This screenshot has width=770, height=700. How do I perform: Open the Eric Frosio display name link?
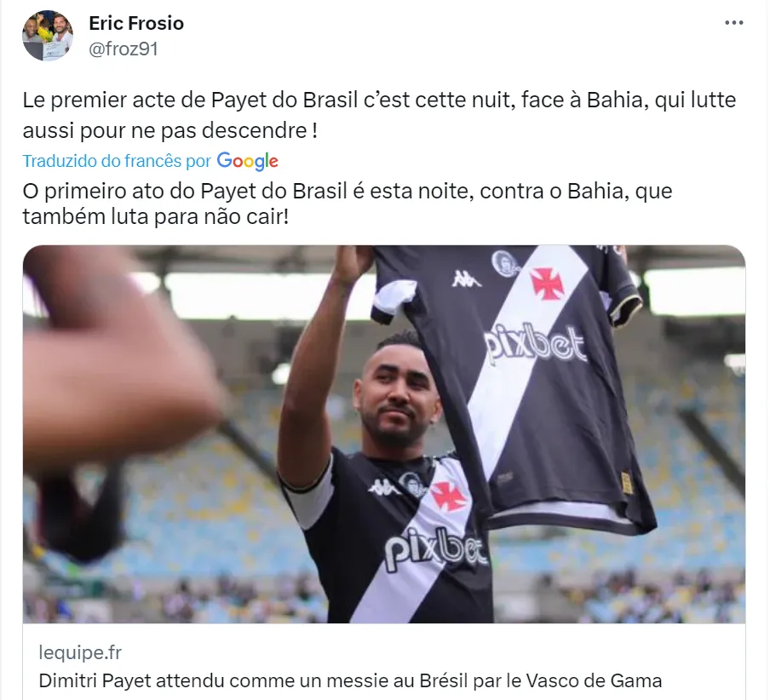(x=136, y=23)
